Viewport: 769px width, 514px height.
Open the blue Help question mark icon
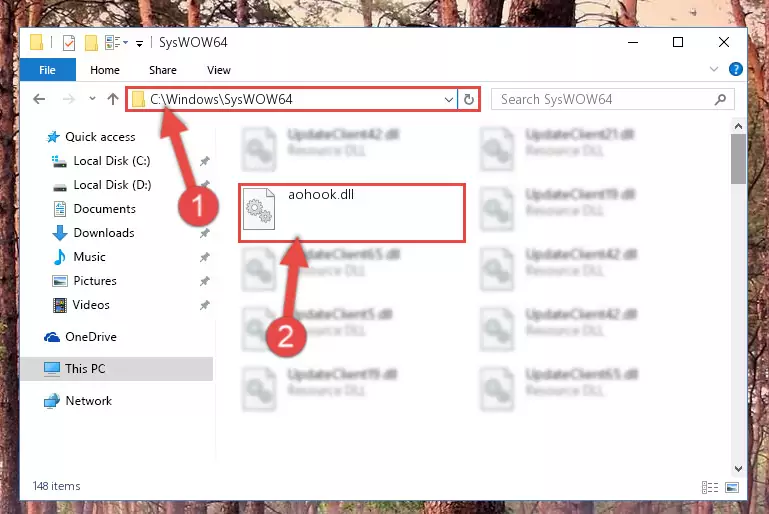[735, 69]
